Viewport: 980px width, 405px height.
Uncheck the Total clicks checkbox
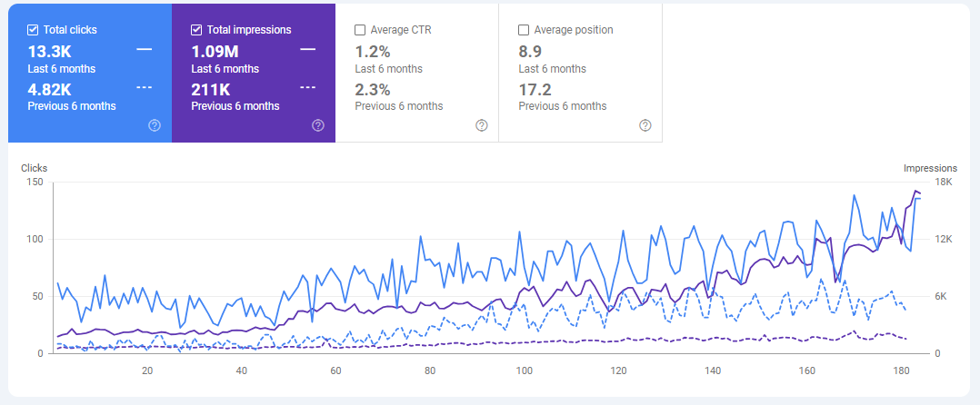(34, 30)
